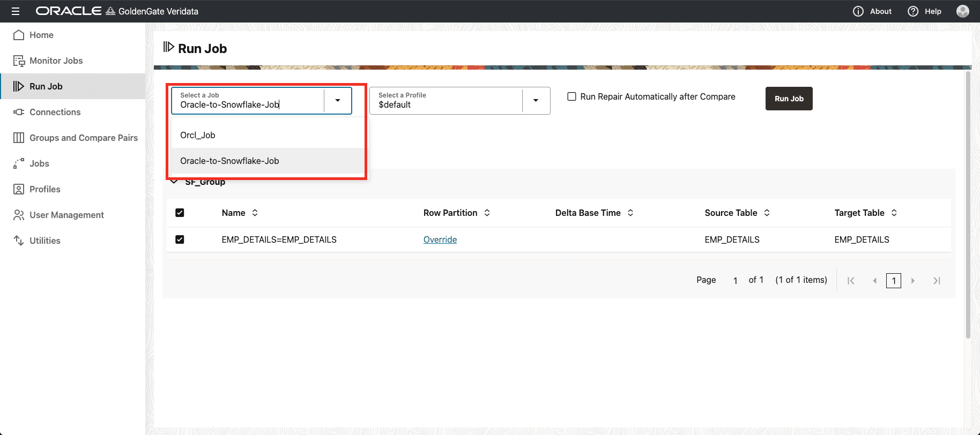This screenshot has width=980, height=435.
Task: Click the vertical page scrollbar
Action: click(968, 205)
